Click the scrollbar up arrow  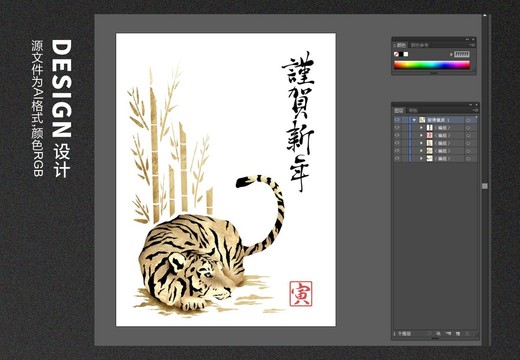[485, 15]
